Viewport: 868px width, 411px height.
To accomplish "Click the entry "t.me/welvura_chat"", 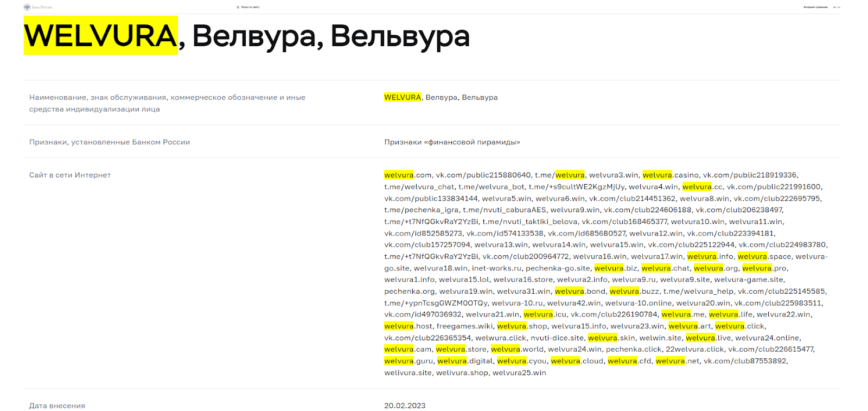I will 419,187.
